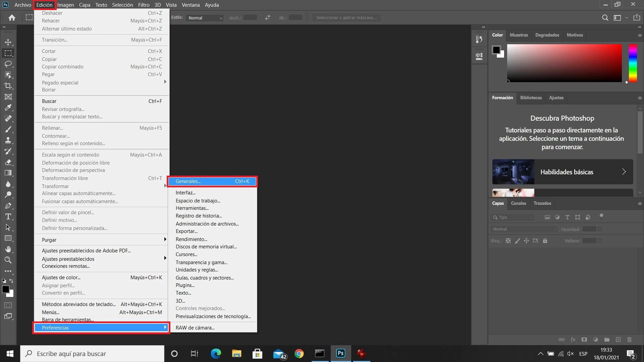Open Métodos abreviados de teclado entry
Viewport: 644px width, 362px height.
pyautogui.click(x=101, y=304)
